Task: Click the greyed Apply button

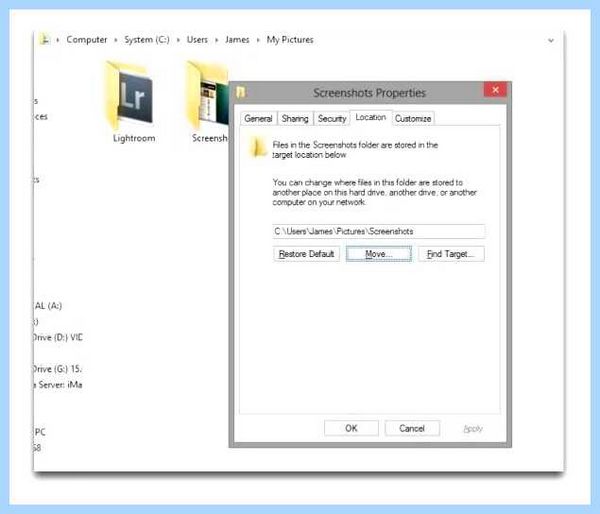Action: click(x=473, y=429)
